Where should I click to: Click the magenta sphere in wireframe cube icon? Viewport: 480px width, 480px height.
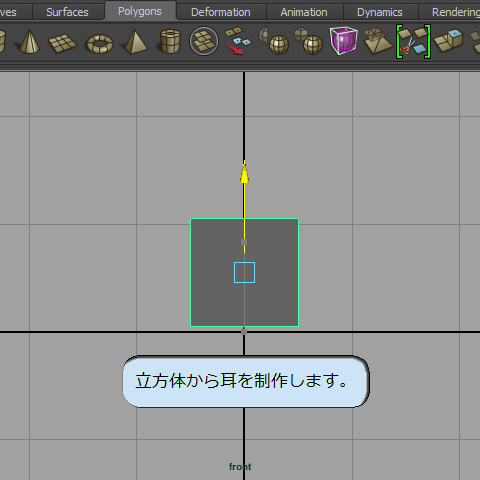[343, 41]
